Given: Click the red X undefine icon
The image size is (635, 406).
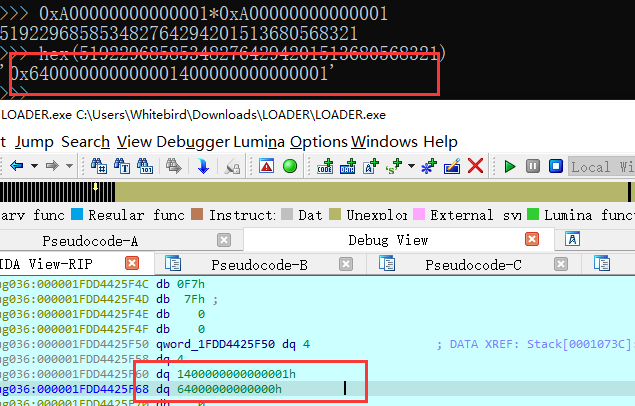Looking at the screenshot, I should pos(475,166).
